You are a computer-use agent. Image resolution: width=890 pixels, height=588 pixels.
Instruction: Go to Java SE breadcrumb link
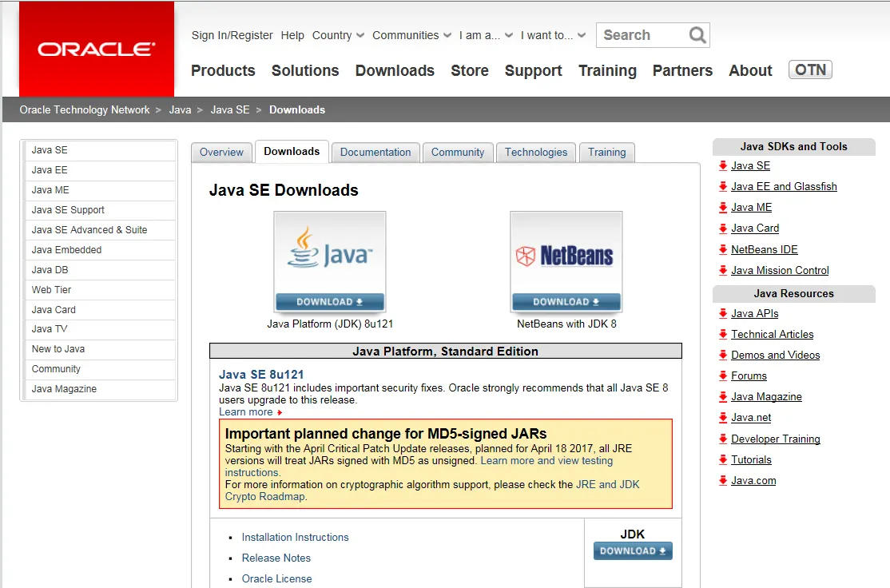point(230,109)
